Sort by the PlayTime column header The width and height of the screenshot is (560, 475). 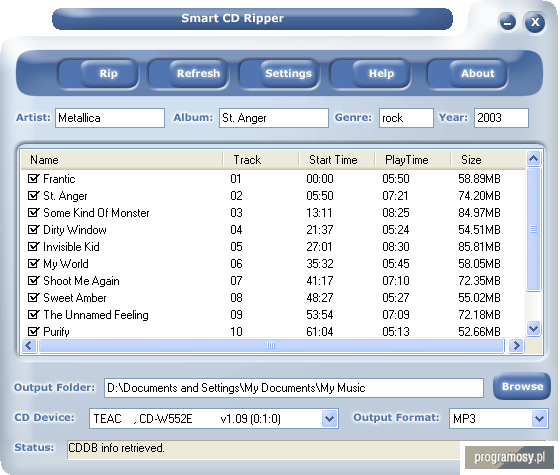(x=413, y=160)
